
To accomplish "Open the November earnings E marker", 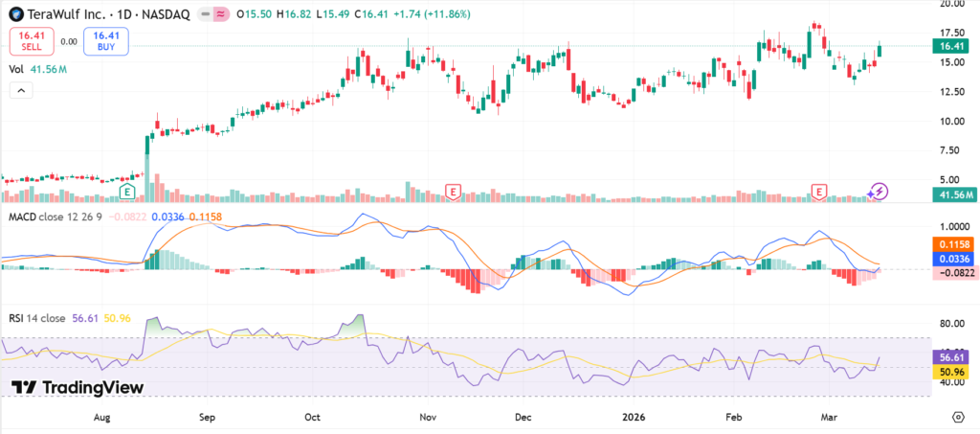I will (x=452, y=193).
